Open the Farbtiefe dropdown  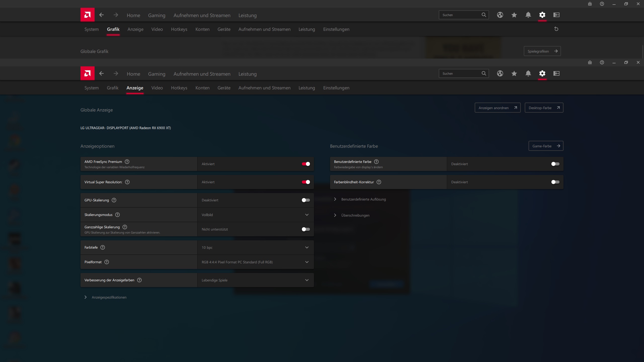[256, 247]
